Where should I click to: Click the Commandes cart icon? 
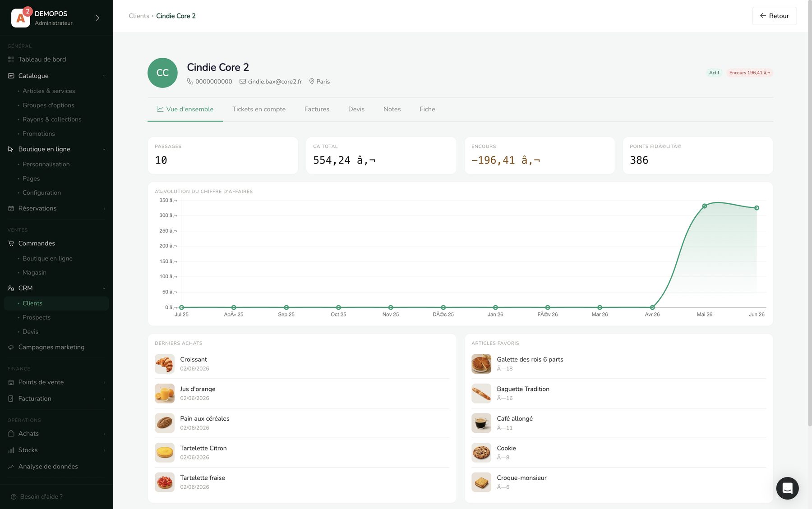pos(11,243)
